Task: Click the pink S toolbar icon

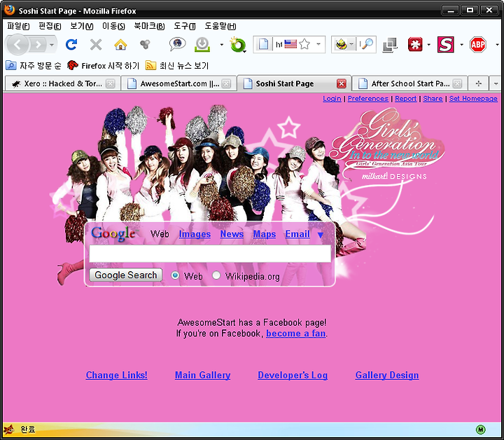Action: pos(445,44)
